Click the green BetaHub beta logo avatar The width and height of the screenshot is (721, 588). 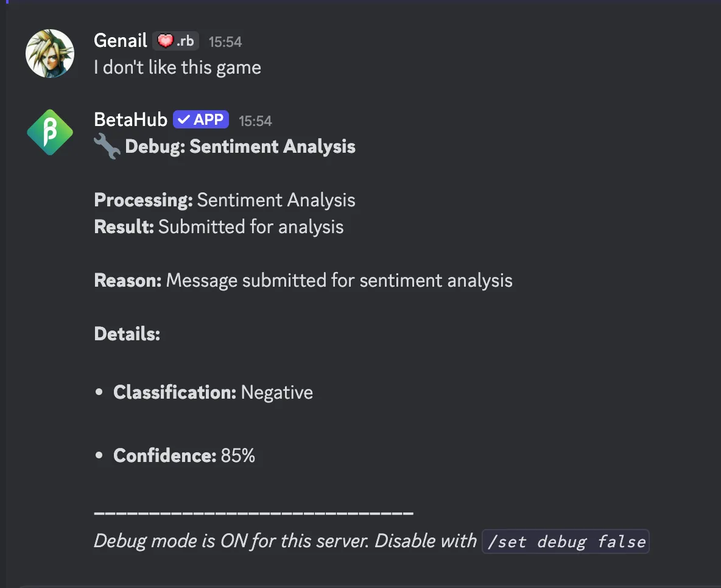(x=50, y=133)
